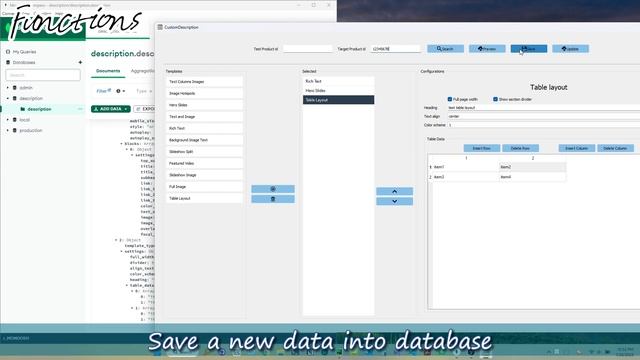The image size is (640, 360).
Task: Move selected item up with chevron button
Action: pyautogui.click(x=394, y=191)
